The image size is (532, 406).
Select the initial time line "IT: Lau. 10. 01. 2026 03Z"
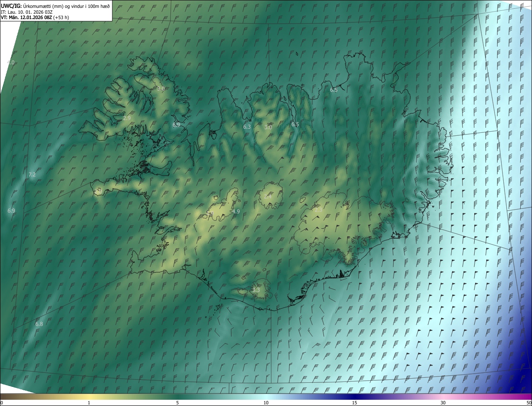pyautogui.click(x=27, y=12)
